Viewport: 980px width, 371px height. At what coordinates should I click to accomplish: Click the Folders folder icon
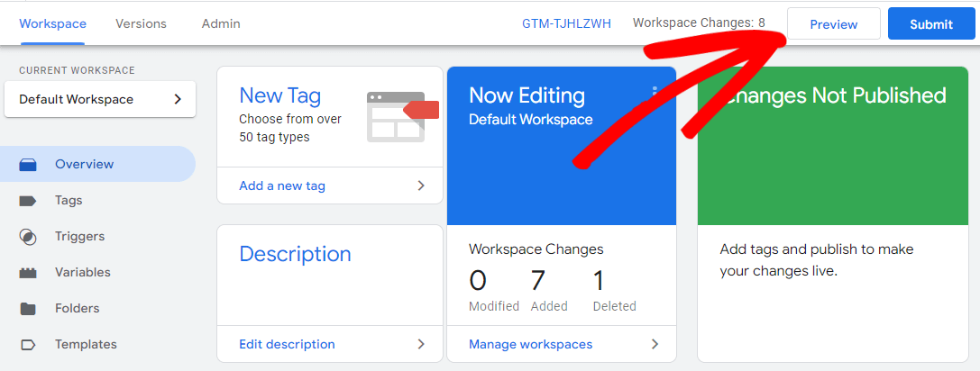28,309
